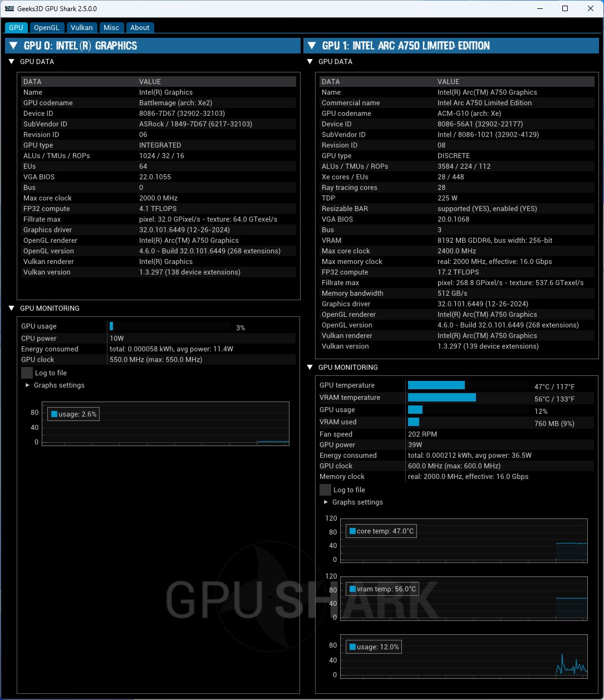The image size is (604, 700).
Task: Click the core temp graph for GPU 1
Action: pos(464,540)
